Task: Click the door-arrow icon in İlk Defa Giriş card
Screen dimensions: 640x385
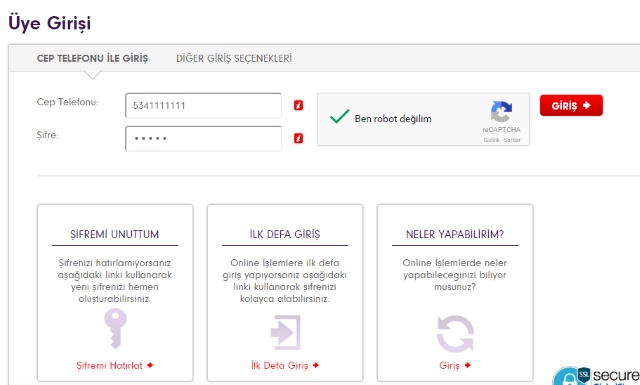Action: (x=285, y=332)
